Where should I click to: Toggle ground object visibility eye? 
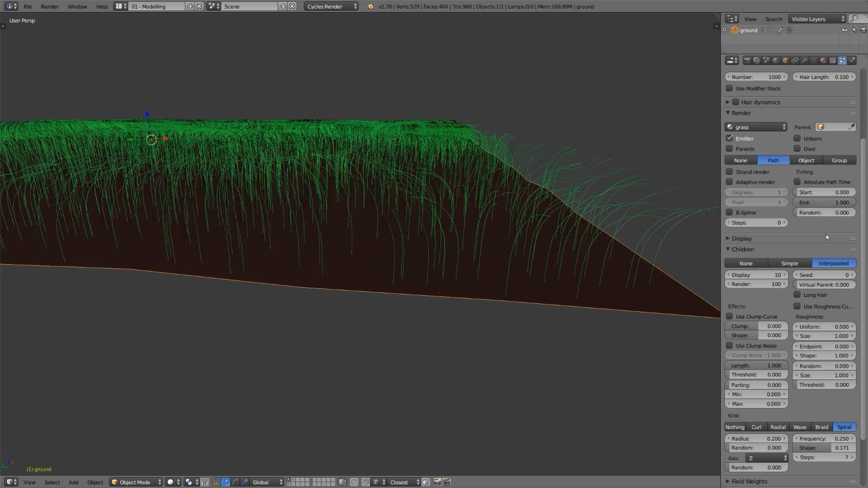[x=844, y=30]
